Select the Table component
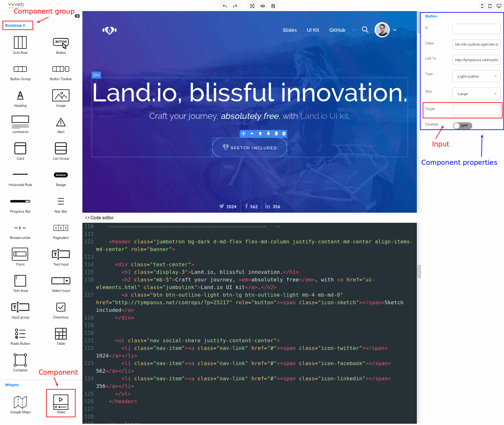Image resolution: width=504 pixels, height=425 pixels. 61,337
